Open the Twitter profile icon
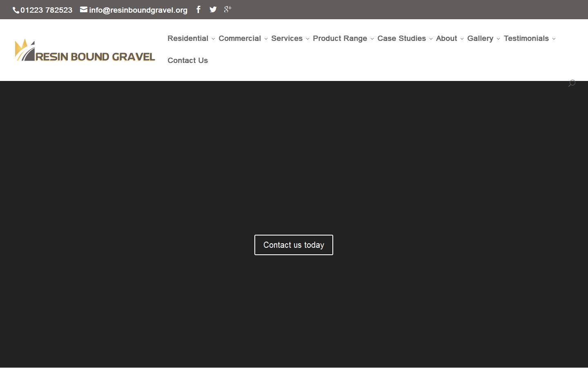 point(213,9)
